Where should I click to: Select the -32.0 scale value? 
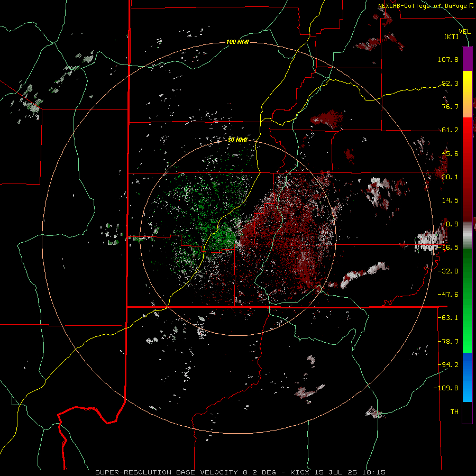point(448,271)
